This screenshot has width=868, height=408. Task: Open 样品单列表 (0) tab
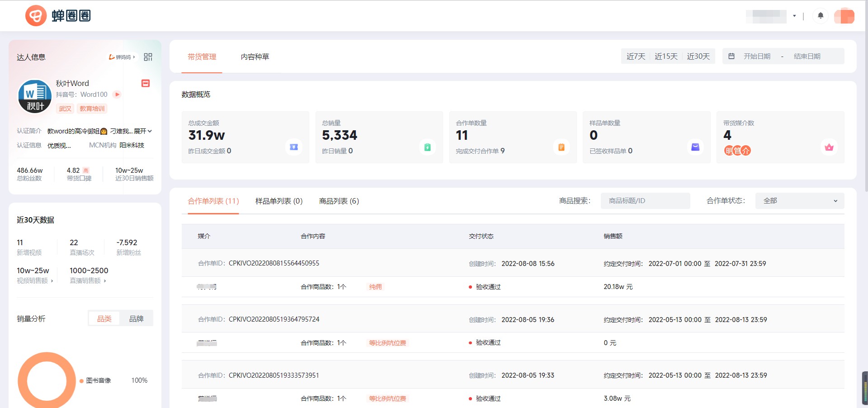click(x=279, y=201)
